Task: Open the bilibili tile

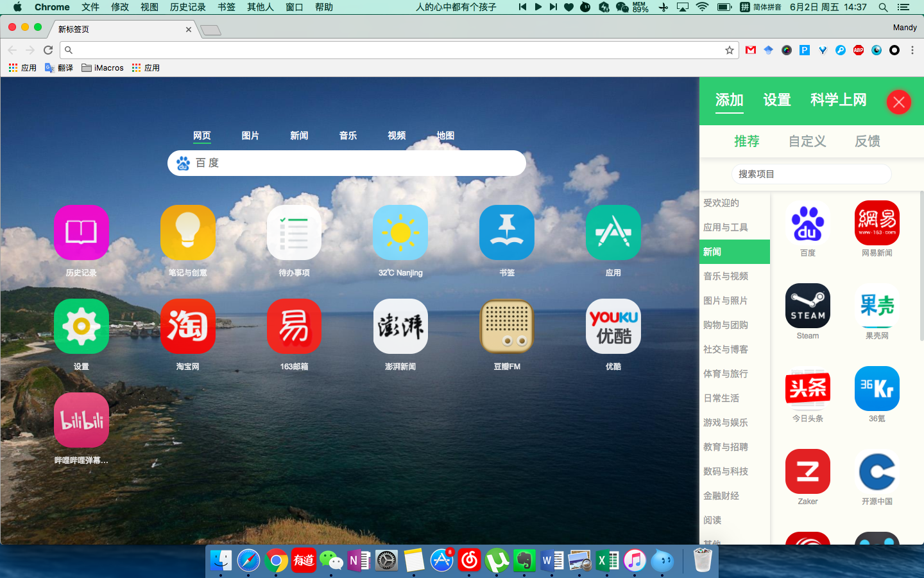Action: [x=81, y=420]
